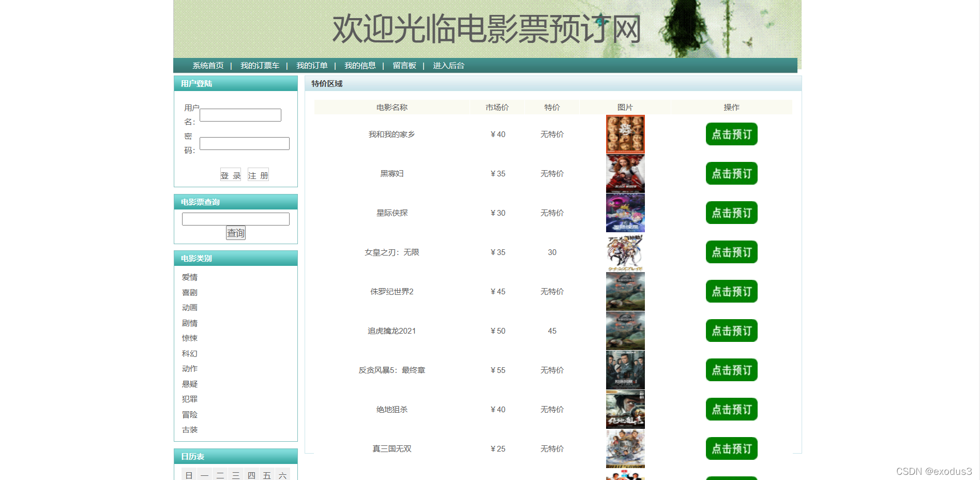This screenshot has width=980, height=480.
Task: Enter the backend via 进入后台
Action: [x=448, y=66]
